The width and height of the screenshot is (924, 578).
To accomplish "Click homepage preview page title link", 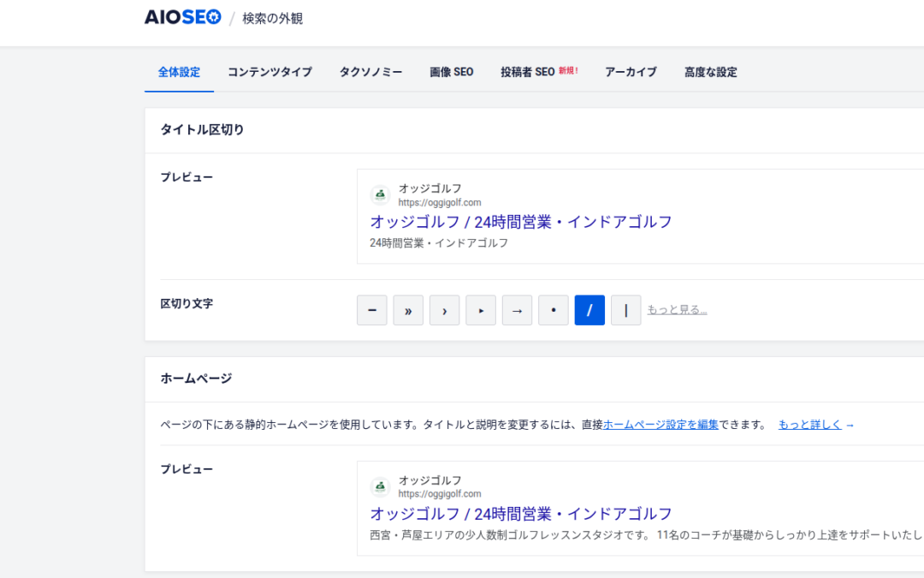I will [x=521, y=514].
